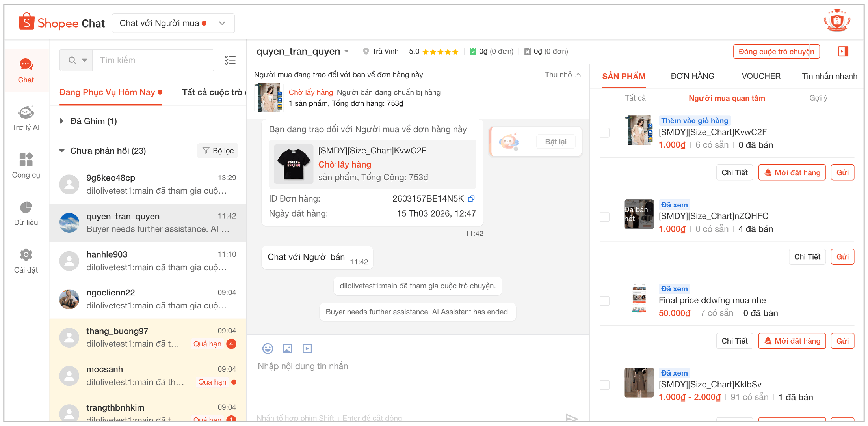Tick checkbox for [SMDY][Size_Chart]nZQHFC product

(604, 217)
